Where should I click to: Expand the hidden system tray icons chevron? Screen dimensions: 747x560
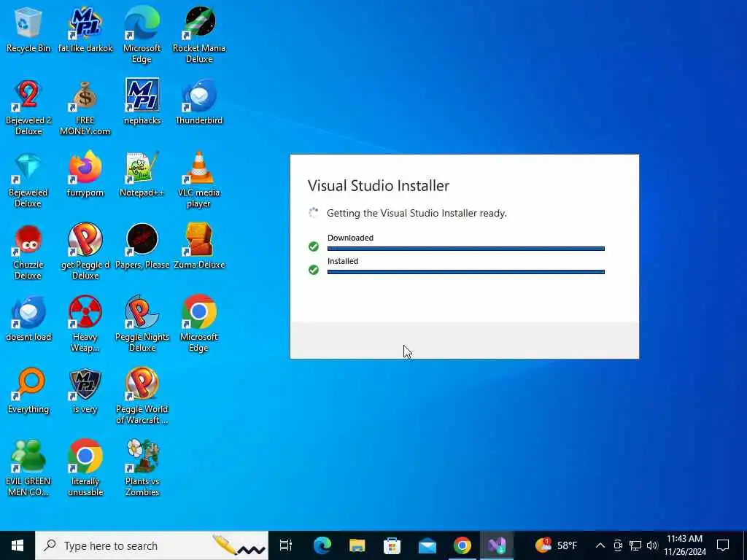pos(600,545)
